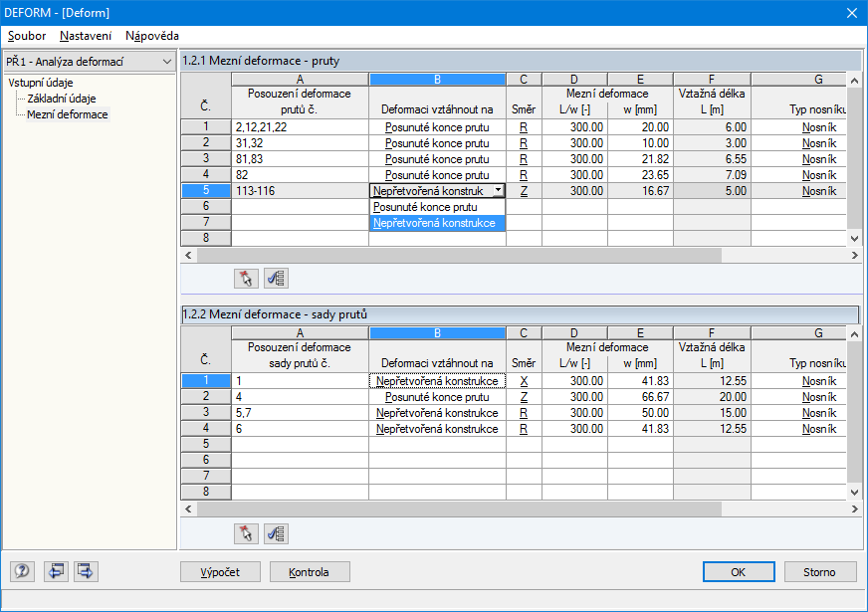Open the DEFORM help via question mark icon
The width and height of the screenshot is (868, 612).
point(21,571)
